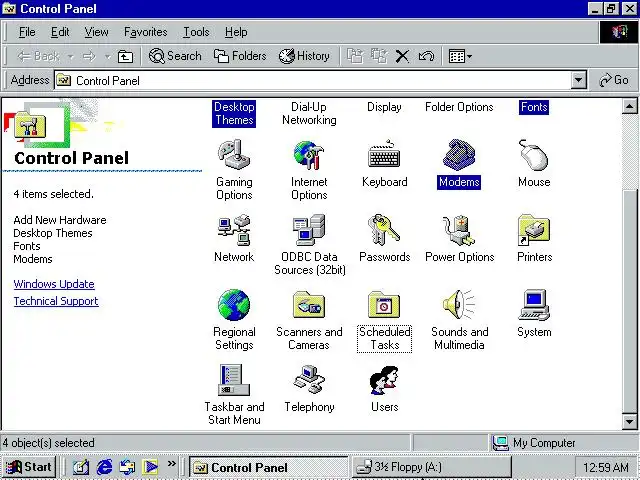Open the Mouse icon
The width and height of the screenshot is (640, 480).
(x=533, y=155)
